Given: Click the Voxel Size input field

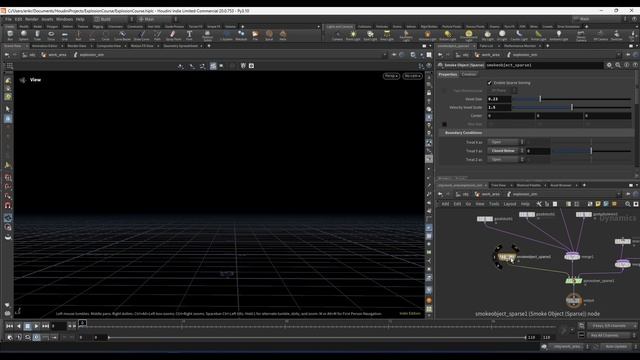Looking at the screenshot, I should point(499,99).
